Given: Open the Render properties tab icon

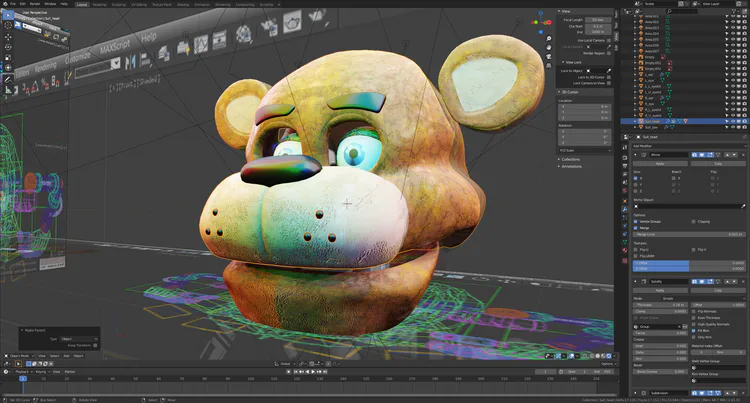Looking at the screenshot, I should (625, 157).
